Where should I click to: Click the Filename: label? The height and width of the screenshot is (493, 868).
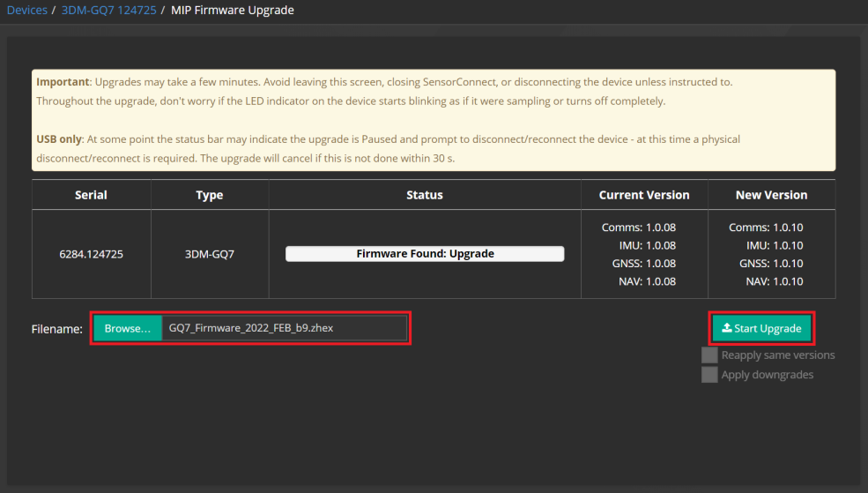point(57,329)
